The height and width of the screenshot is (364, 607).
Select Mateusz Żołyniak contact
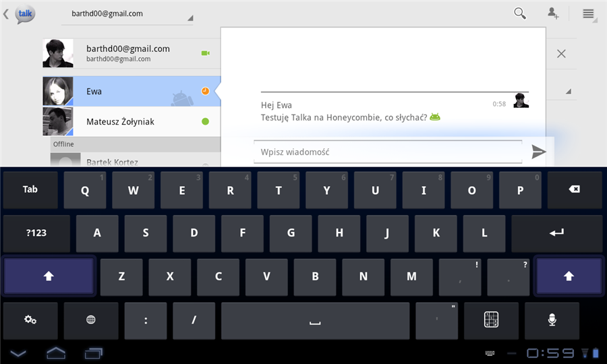[x=132, y=121]
